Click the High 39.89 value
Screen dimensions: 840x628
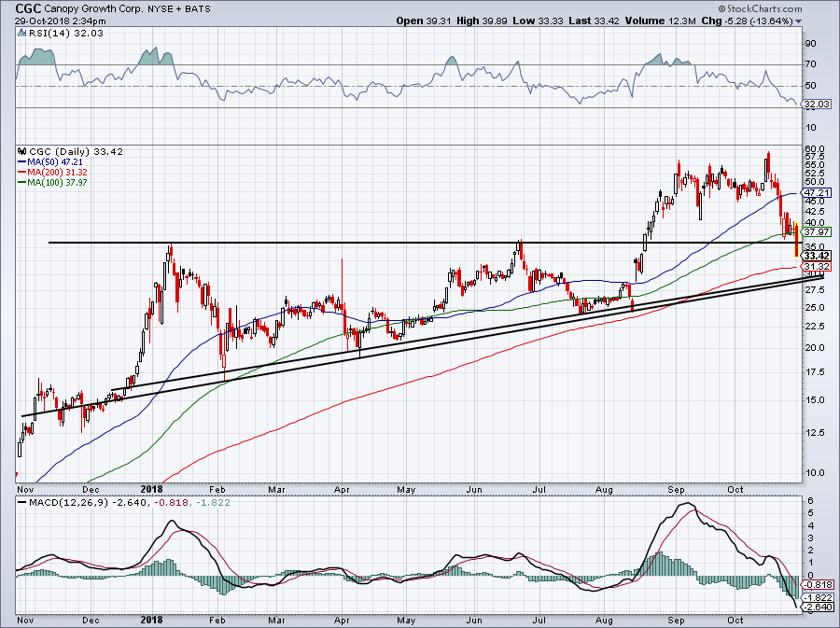[x=482, y=21]
